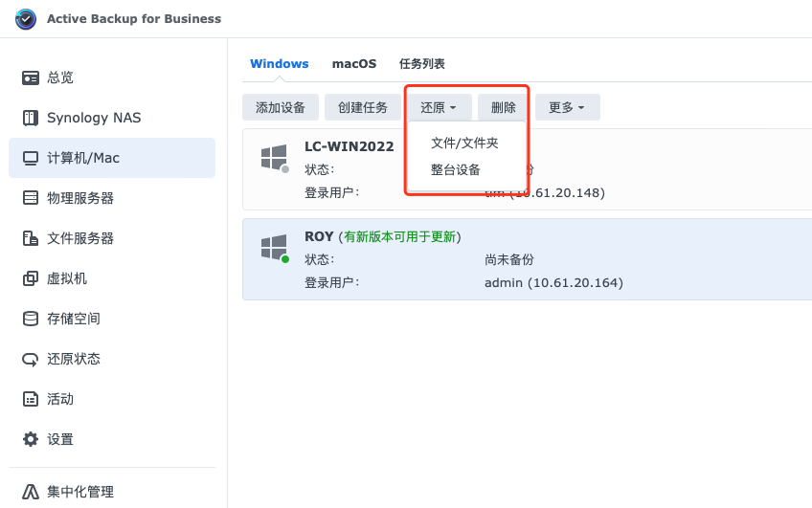This screenshot has height=508, width=812.
Task: Select the Synology NAS sidebar icon
Action: point(31,118)
